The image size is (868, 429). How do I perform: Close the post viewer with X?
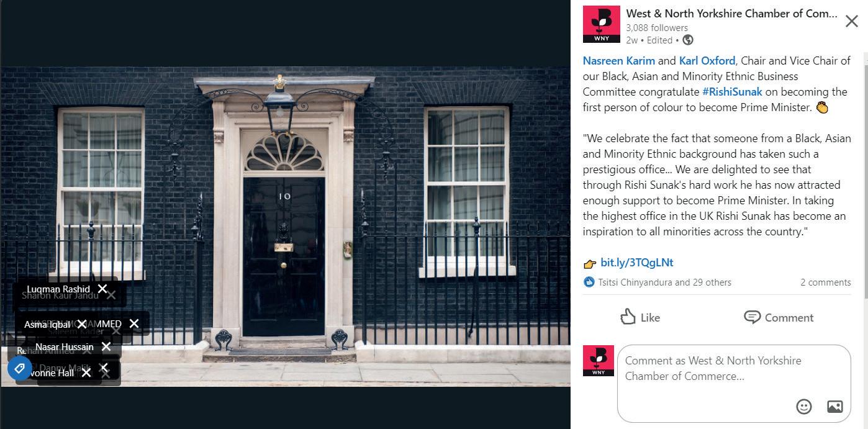[x=852, y=21]
